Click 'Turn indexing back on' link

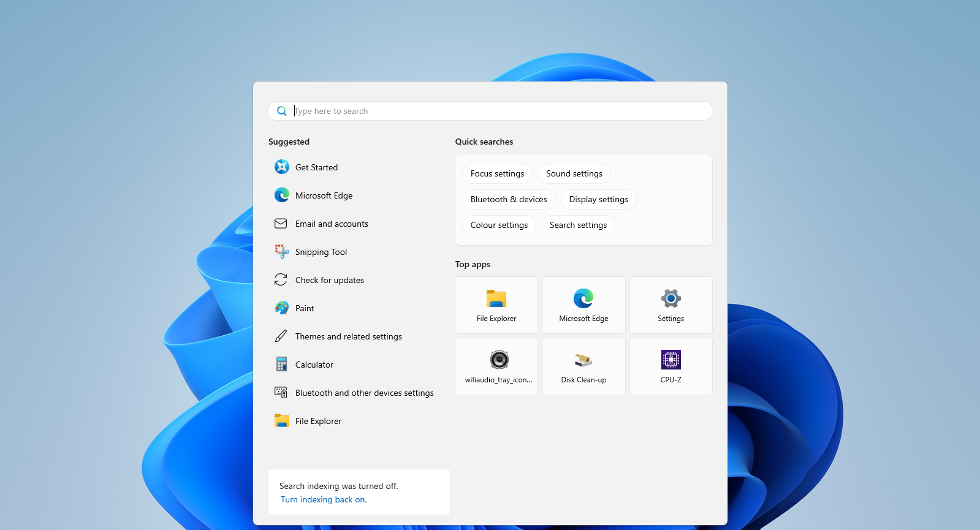(324, 499)
